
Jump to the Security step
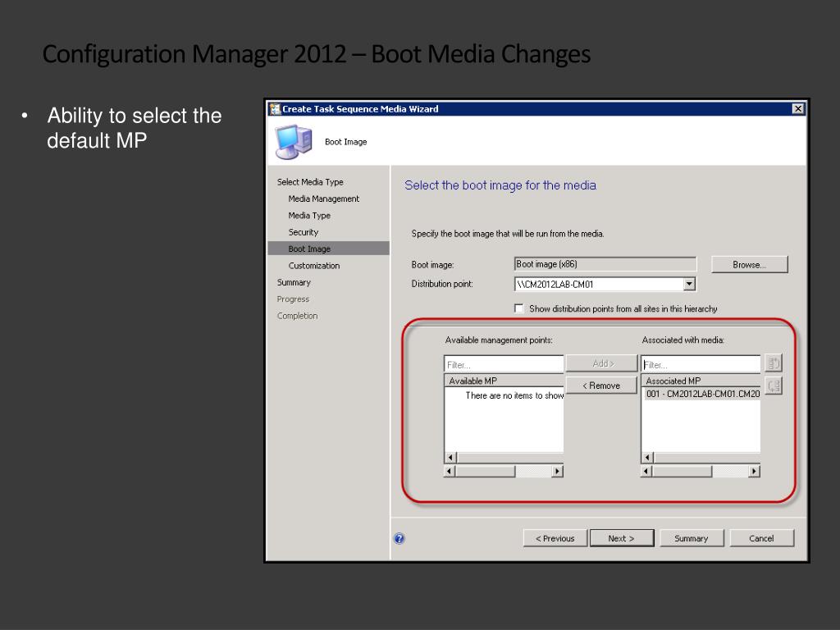(304, 232)
